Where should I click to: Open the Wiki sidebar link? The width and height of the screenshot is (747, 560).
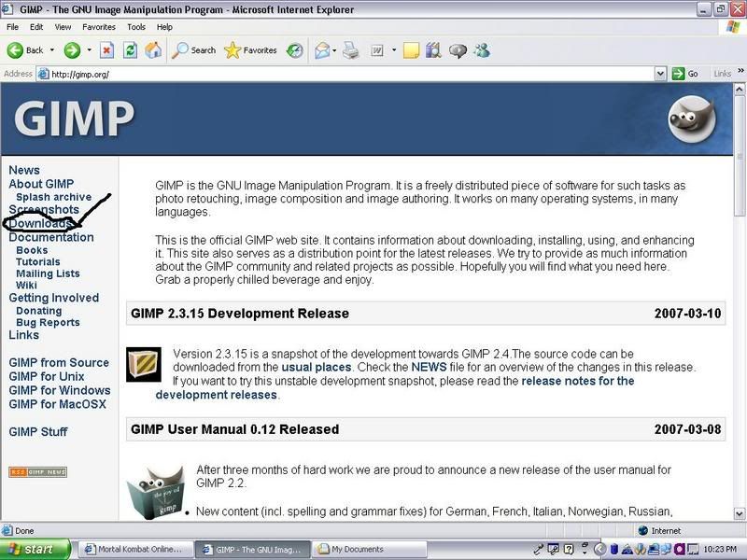point(26,285)
